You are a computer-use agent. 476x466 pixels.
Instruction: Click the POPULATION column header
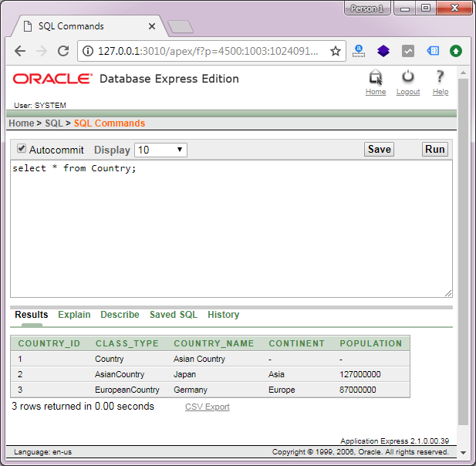370,343
